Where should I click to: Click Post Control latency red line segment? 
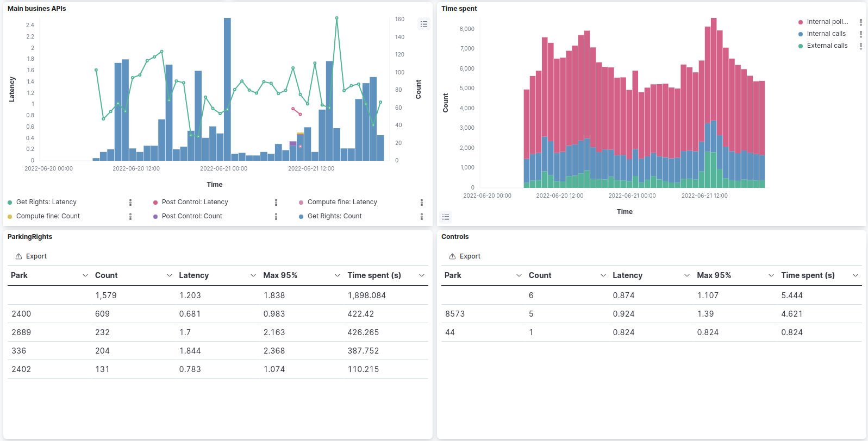click(296, 111)
